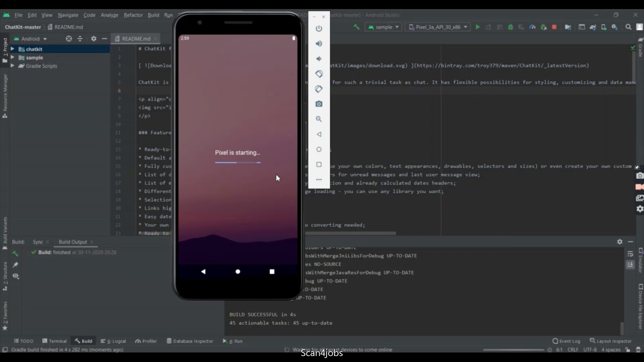
Task: Click the emulator toolbar Home circle
Action: [x=318, y=149]
